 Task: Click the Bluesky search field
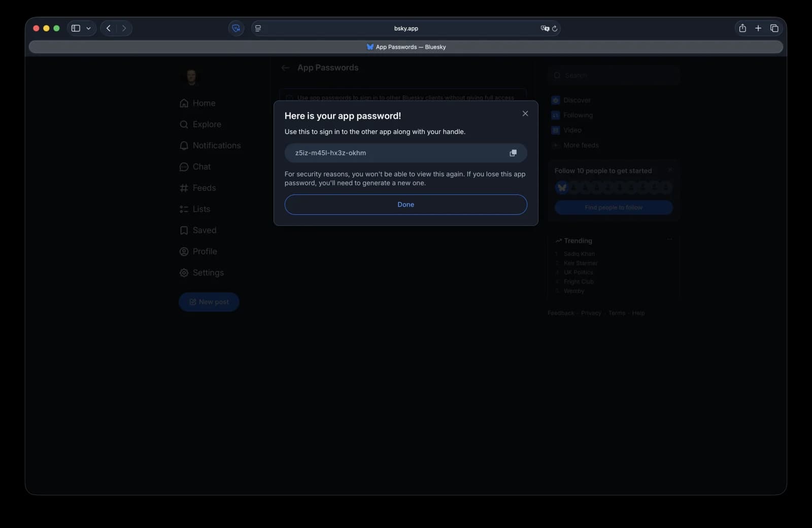(614, 75)
